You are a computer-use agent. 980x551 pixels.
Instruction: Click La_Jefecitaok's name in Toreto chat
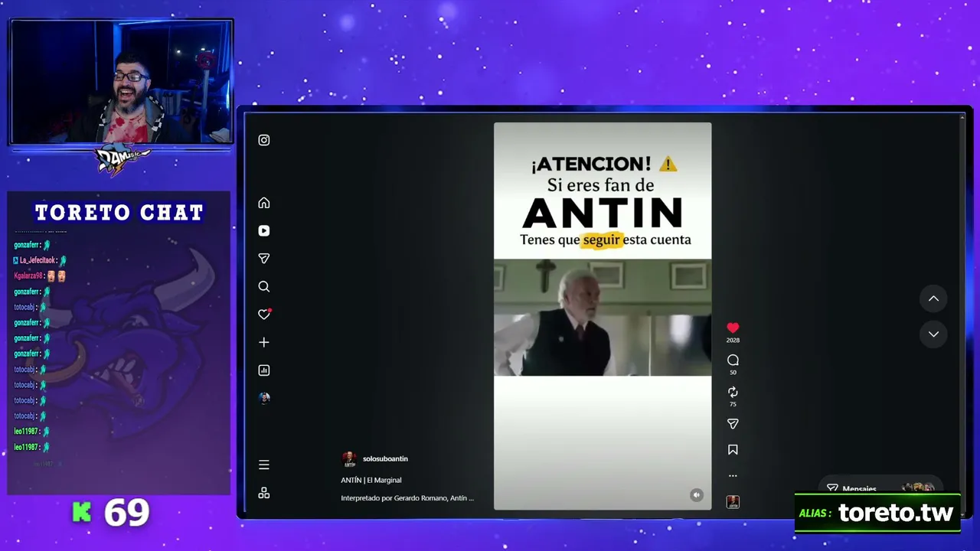[x=38, y=260]
